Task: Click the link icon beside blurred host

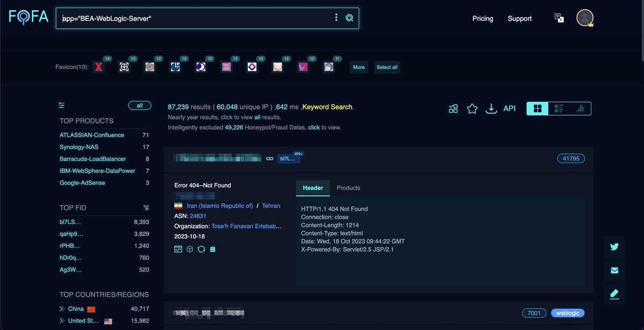Action: coord(270,158)
